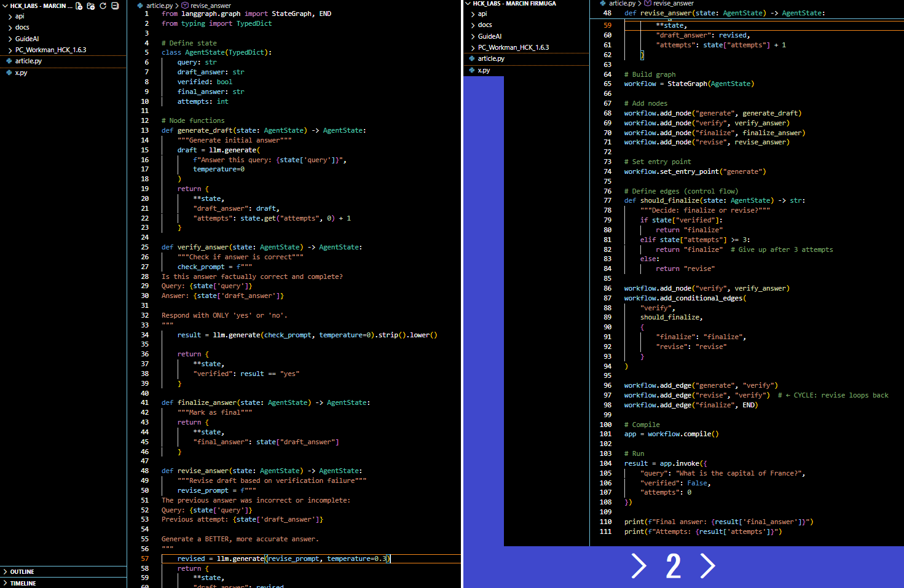Click 'workflow.set_entry_point("generate")' on line 74
This screenshot has width=904, height=588.
[695, 171]
